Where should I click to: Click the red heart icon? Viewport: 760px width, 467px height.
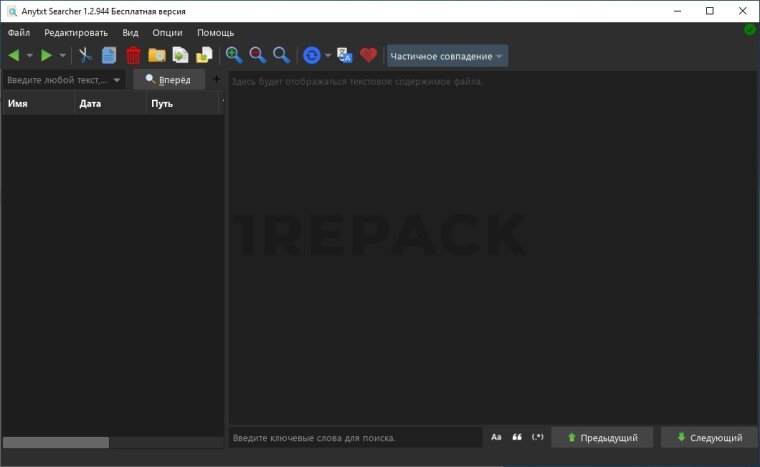369,55
